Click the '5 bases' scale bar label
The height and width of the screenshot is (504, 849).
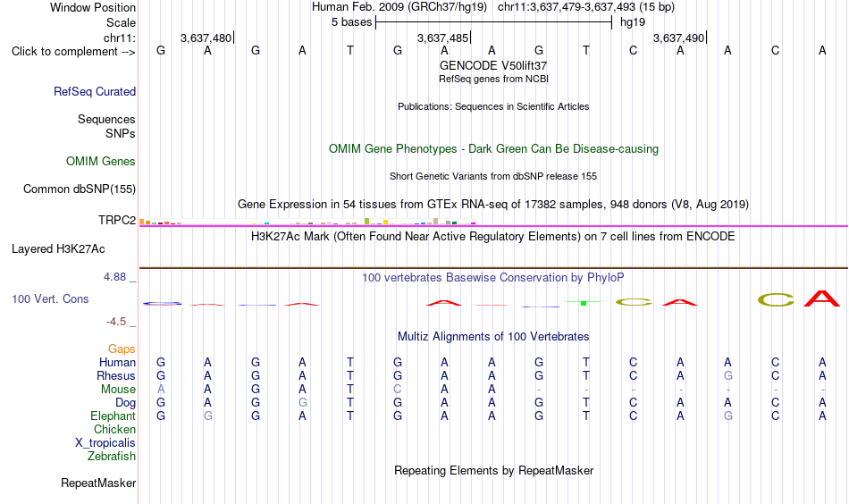point(352,22)
